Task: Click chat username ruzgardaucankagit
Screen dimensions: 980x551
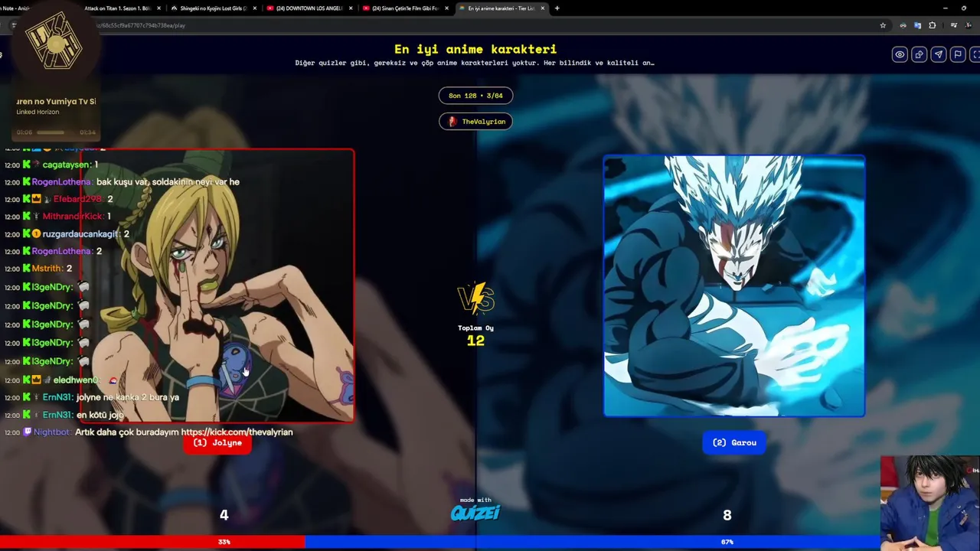Action: (80, 234)
